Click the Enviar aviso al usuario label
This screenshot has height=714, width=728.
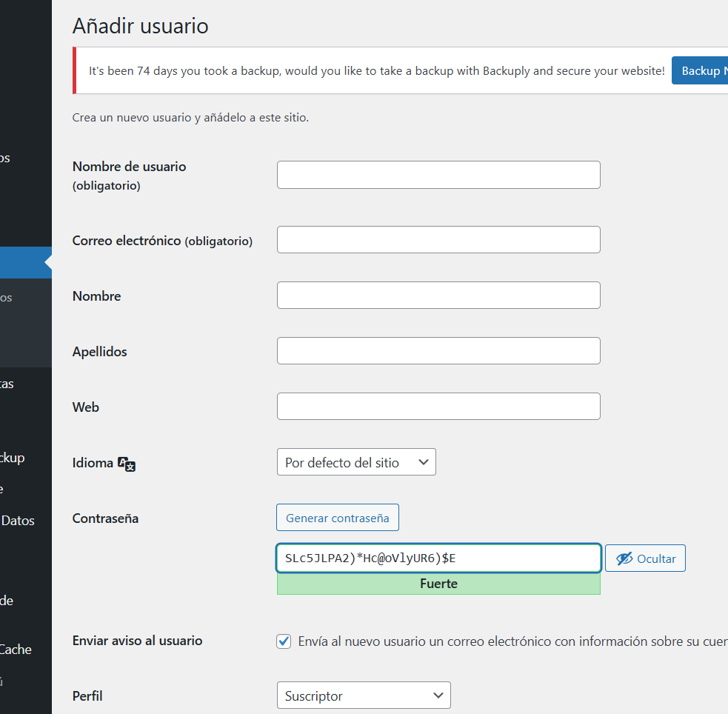click(x=137, y=641)
